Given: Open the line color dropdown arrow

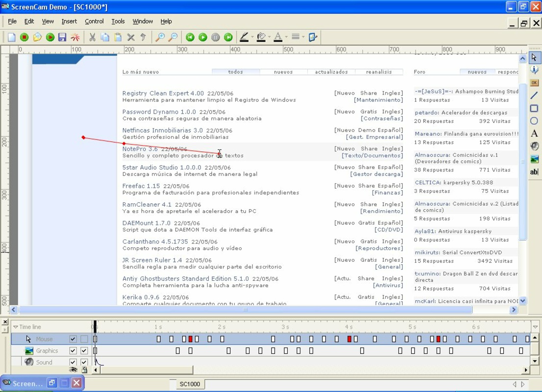Looking at the screenshot, I should pyautogui.click(x=252, y=37).
